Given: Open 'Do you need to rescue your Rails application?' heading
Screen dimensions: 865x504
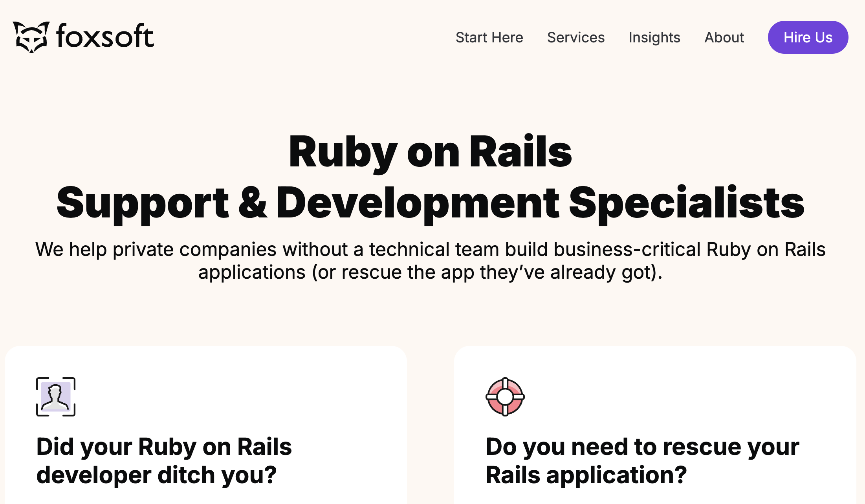Looking at the screenshot, I should coord(643,461).
